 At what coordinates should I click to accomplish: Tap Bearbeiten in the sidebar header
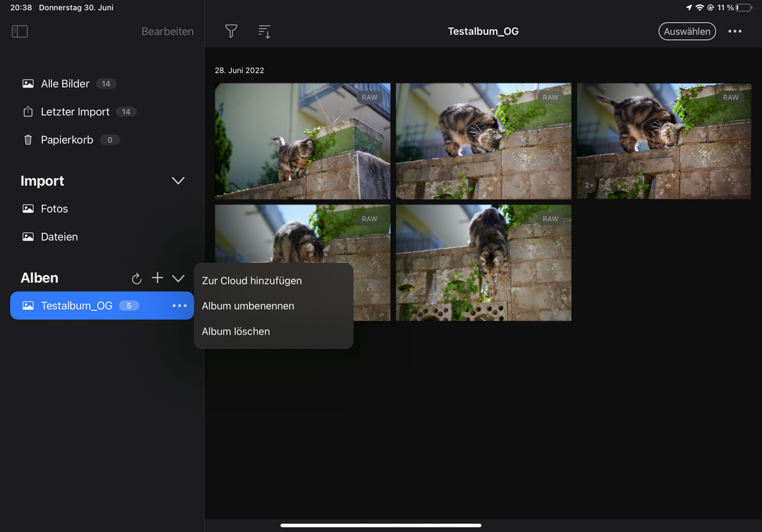pos(167,31)
